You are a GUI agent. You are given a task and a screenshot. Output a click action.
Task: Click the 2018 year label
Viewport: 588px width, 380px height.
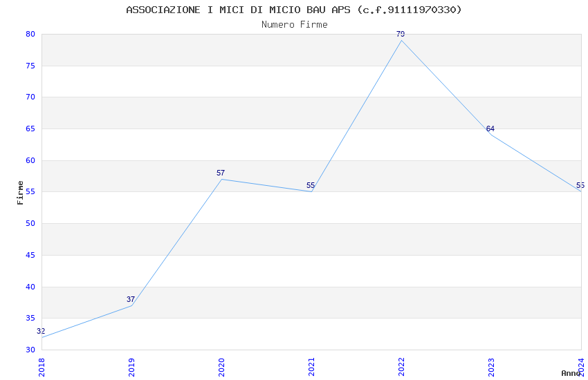42,368
